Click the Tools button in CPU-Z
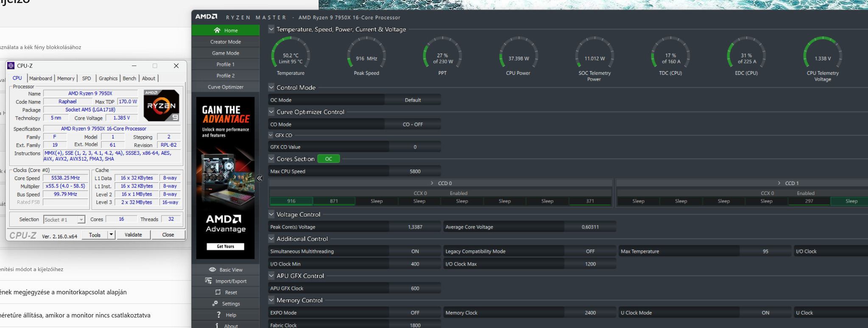This screenshot has width=868, height=328. pos(95,234)
